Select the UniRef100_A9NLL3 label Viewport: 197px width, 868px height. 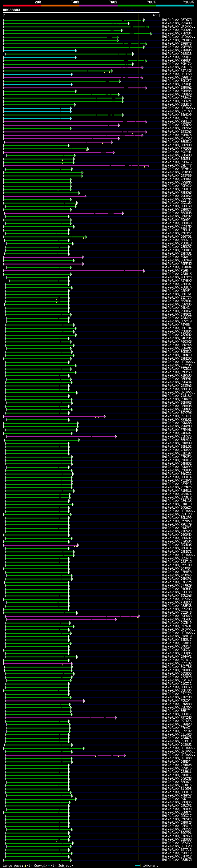coord(177,121)
